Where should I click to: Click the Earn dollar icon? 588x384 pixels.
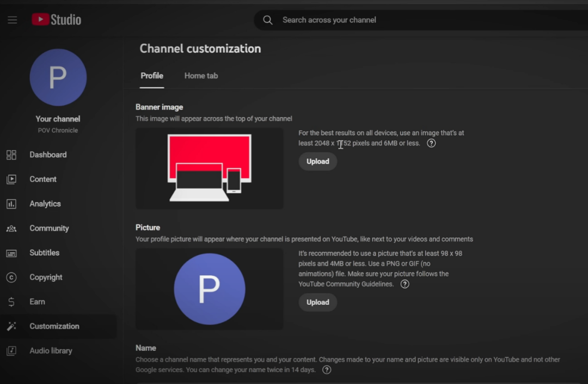click(11, 302)
